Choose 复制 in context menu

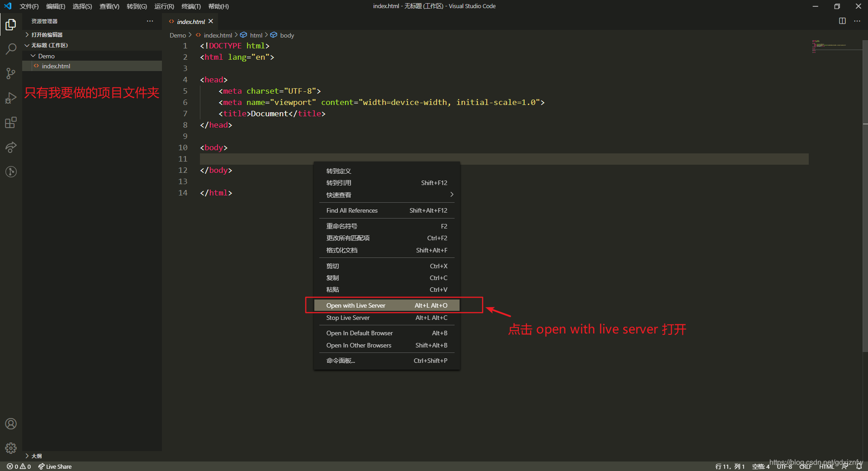point(387,278)
